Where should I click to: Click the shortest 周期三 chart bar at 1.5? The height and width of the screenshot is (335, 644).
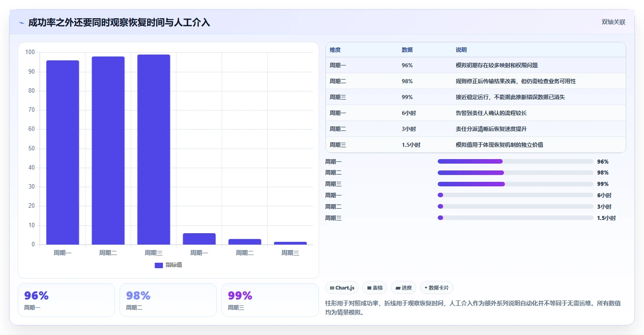pyautogui.click(x=290, y=243)
